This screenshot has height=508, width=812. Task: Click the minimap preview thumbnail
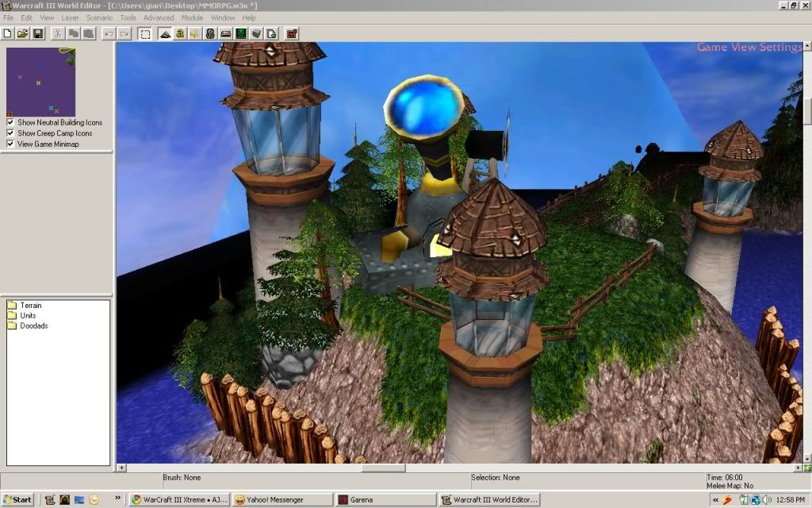pos(41,82)
